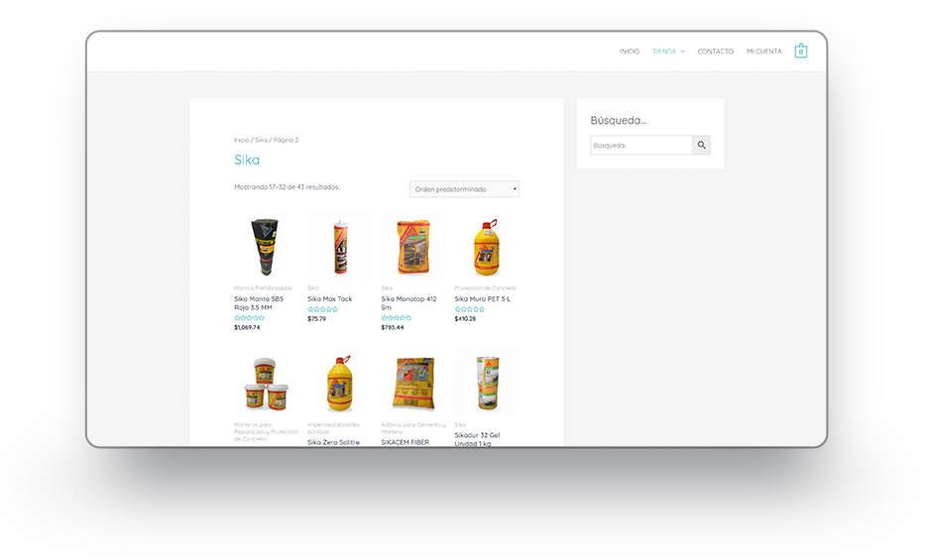Screen dimensions: 927x560
Task: Click the 'Sika Manto SBS Rojo 3.5 MM' title
Action: point(259,303)
